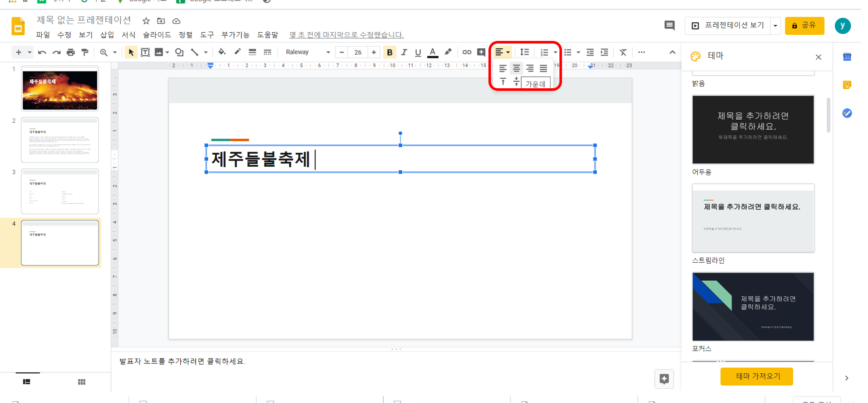Click the Line spacing icon
Viewport: 868px width, 403px height.
click(x=525, y=52)
